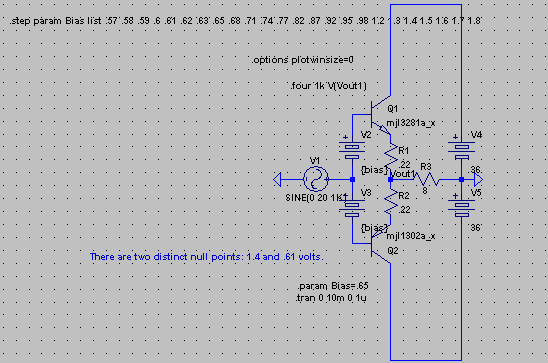The height and width of the screenshot is (363, 548).
Task: Click the R3 reference label
Action: pyautogui.click(x=426, y=167)
